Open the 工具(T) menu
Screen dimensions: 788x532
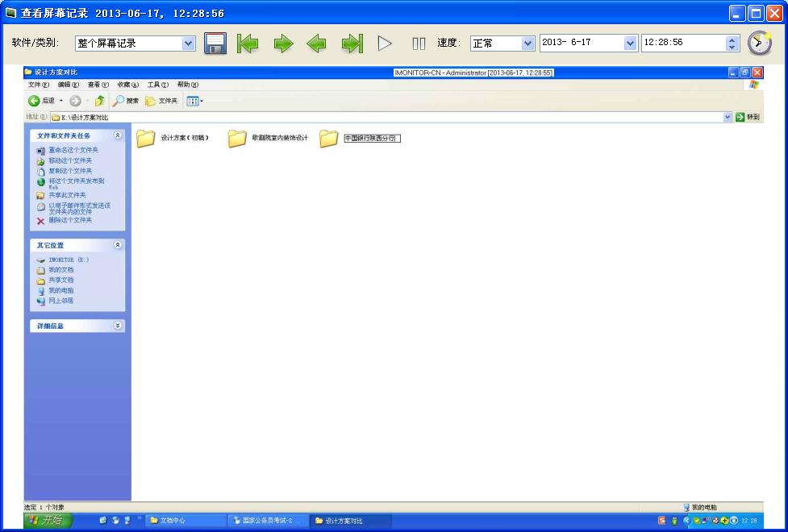(x=157, y=85)
